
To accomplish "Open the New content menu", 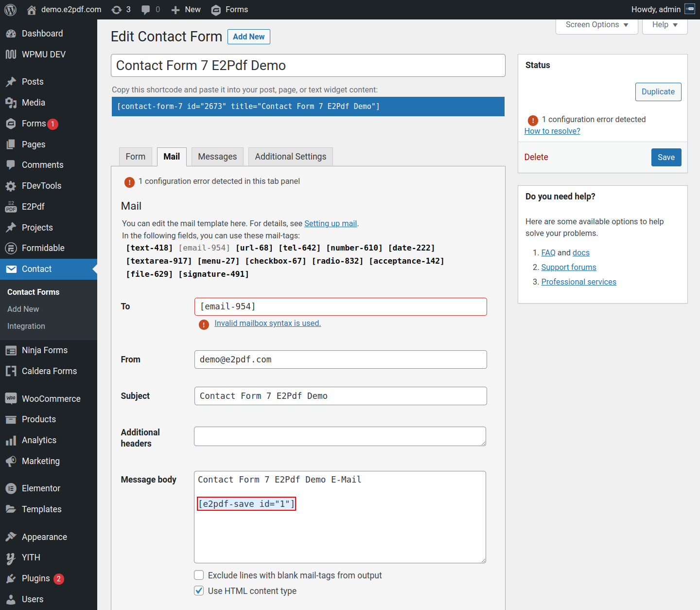I will (x=186, y=10).
